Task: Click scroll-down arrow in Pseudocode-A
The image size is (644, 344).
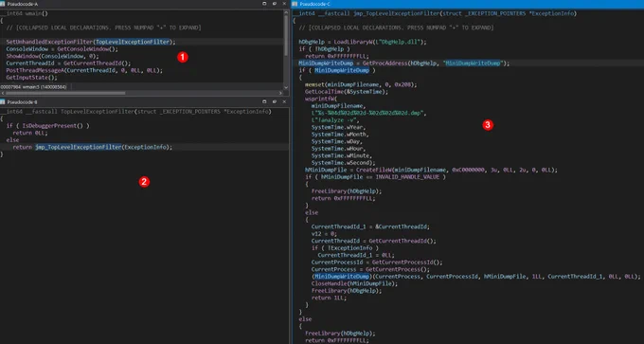Action: [x=286, y=87]
